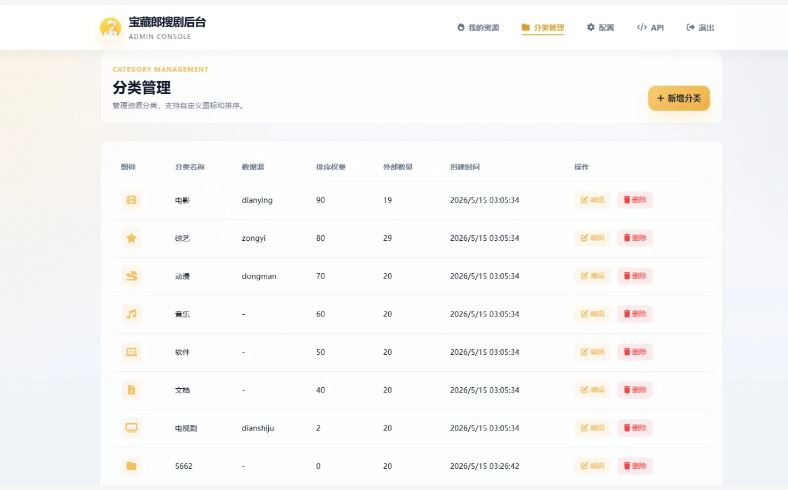
Task: Go to the API page
Action: [x=650, y=27]
